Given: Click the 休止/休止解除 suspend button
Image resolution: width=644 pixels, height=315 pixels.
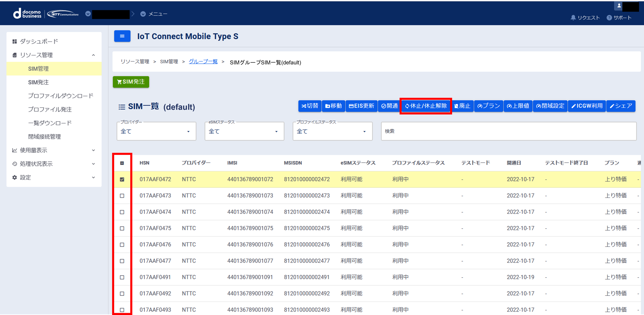Looking at the screenshot, I should pos(426,106).
